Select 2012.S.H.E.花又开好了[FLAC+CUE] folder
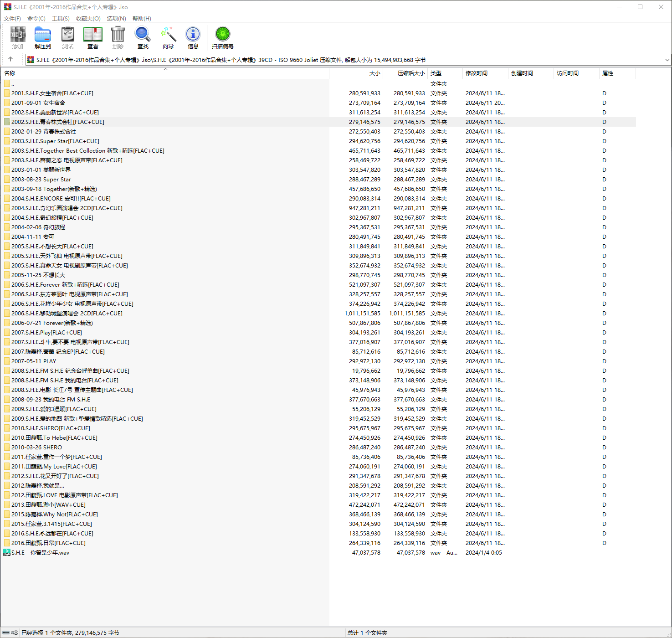Image resolution: width=672 pixels, height=638 pixels. [x=55, y=476]
